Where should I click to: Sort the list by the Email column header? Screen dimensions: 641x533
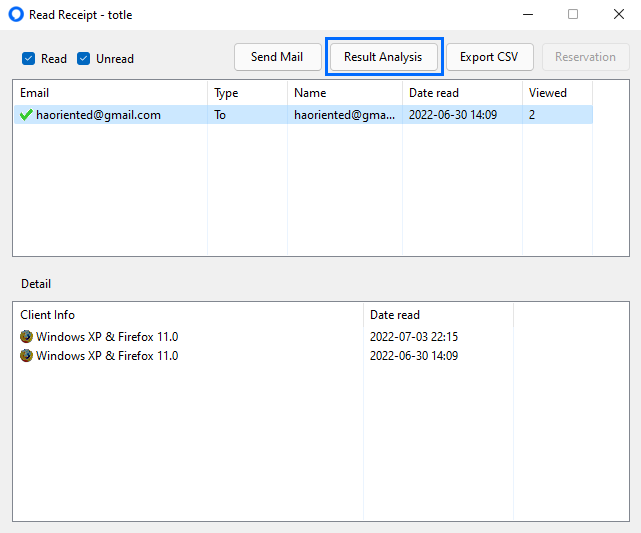click(110, 93)
